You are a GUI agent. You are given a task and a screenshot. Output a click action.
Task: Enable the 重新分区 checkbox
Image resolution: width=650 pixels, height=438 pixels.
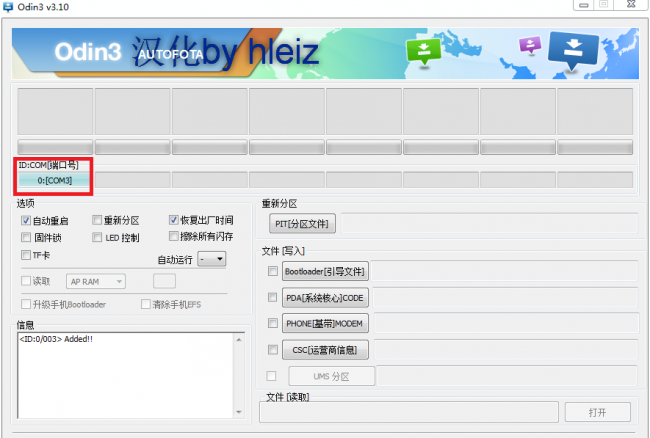(x=97, y=220)
